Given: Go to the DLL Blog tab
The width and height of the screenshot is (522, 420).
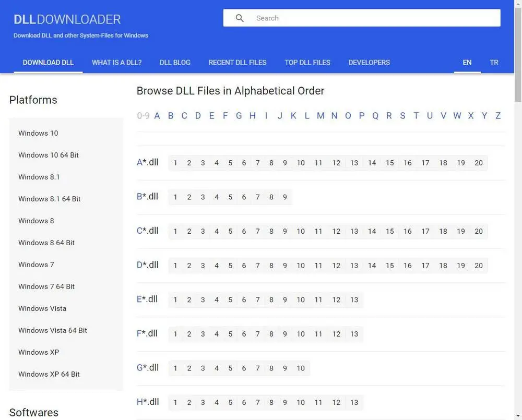Looking at the screenshot, I should [x=175, y=62].
